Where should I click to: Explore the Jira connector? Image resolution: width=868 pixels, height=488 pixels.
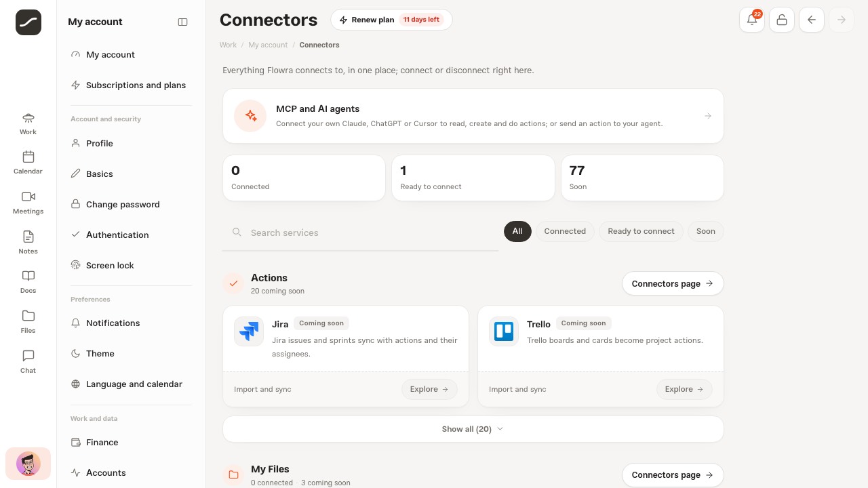[x=429, y=389]
